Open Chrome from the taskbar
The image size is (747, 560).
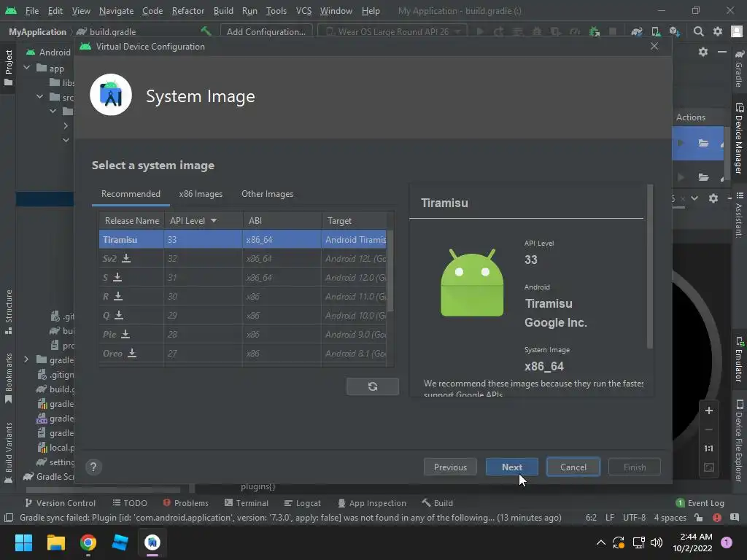point(88,542)
